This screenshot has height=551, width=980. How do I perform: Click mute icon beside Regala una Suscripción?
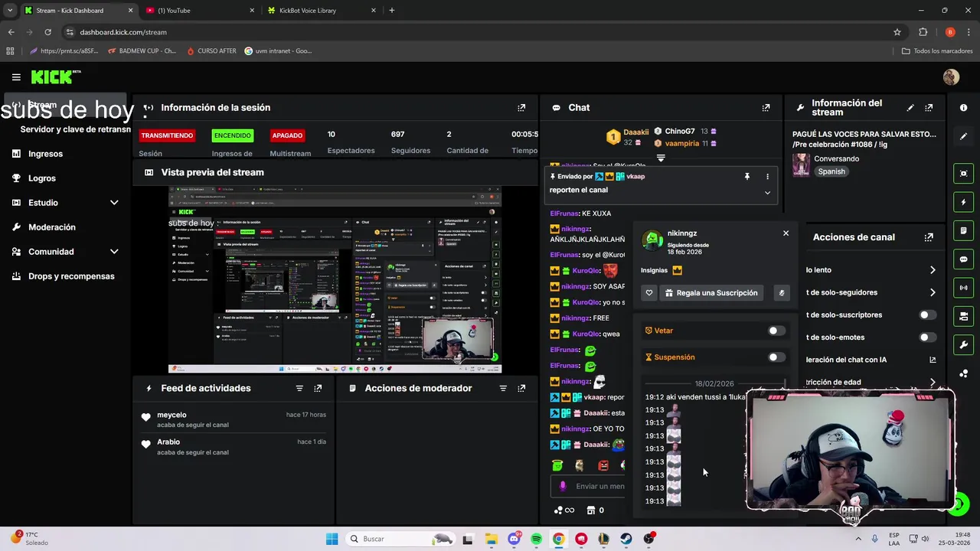point(781,293)
